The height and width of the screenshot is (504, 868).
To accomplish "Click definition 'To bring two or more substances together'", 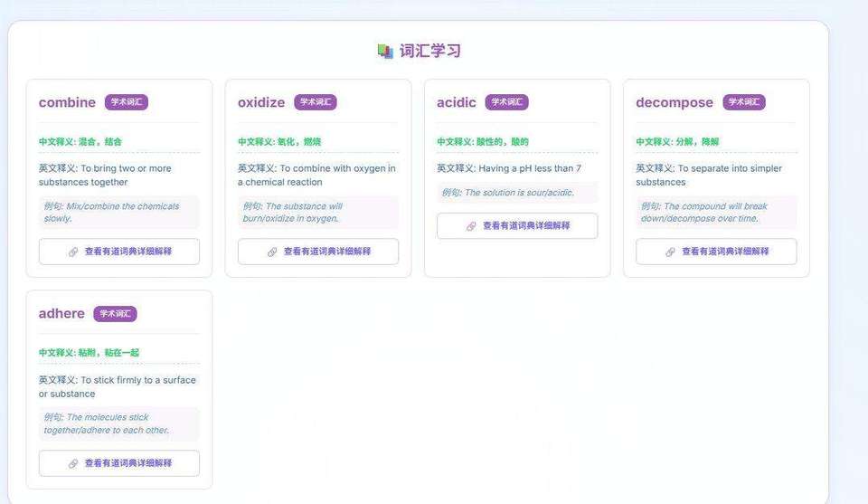I will (105, 175).
